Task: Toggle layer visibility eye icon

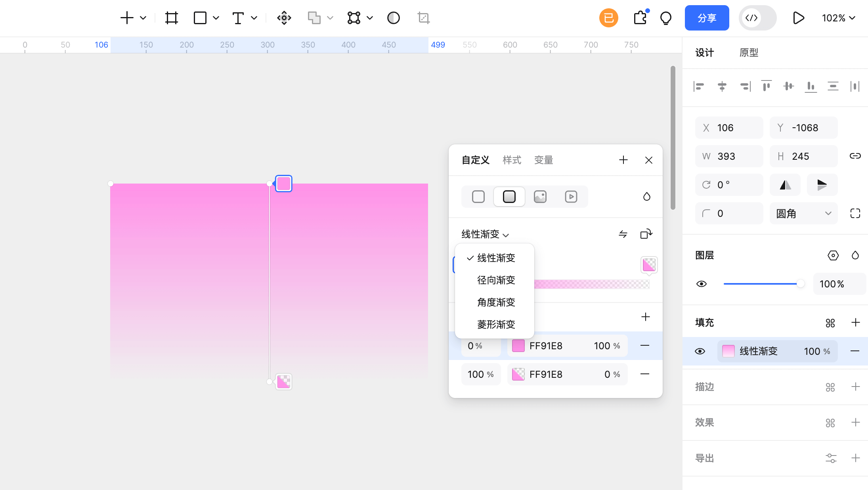Action: [701, 284]
